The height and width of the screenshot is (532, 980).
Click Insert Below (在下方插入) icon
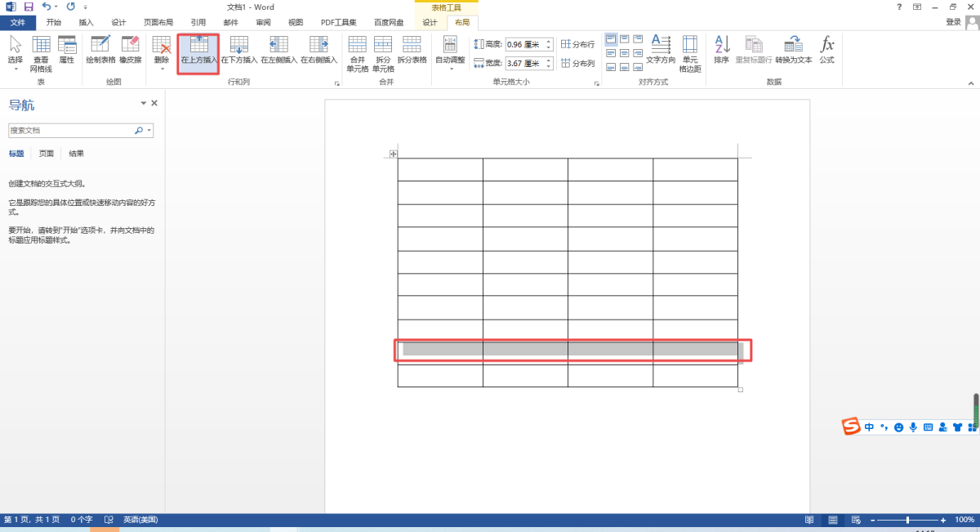tap(239, 51)
